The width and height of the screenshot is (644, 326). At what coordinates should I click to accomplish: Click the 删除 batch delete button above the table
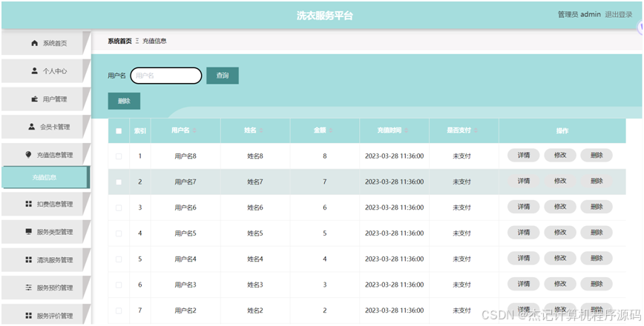(124, 101)
